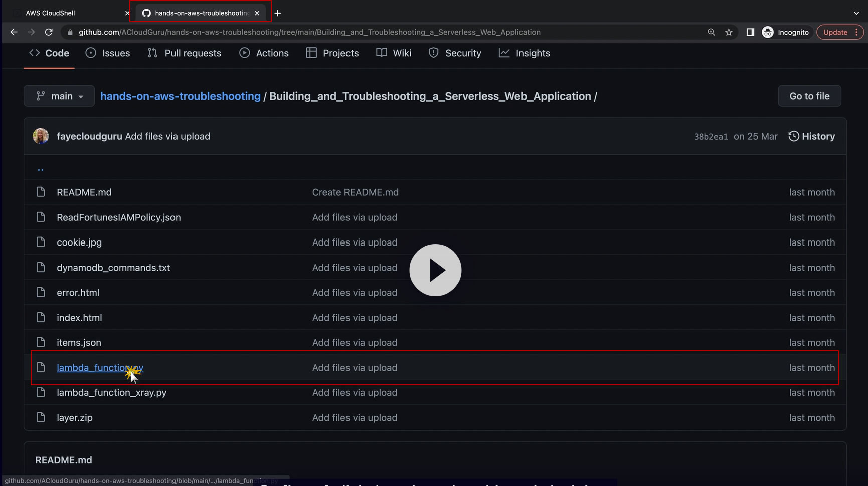This screenshot has width=868, height=486.
Task: Open the Issues tab
Action: [x=108, y=53]
